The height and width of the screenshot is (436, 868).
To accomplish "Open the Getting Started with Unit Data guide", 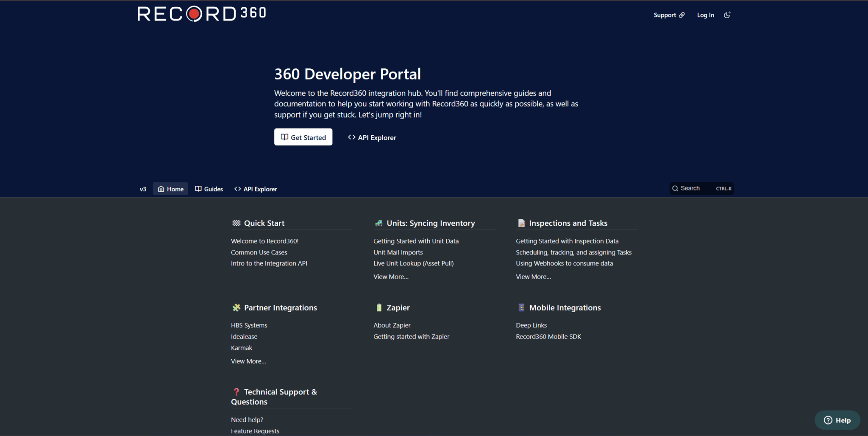I will [x=416, y=240].
